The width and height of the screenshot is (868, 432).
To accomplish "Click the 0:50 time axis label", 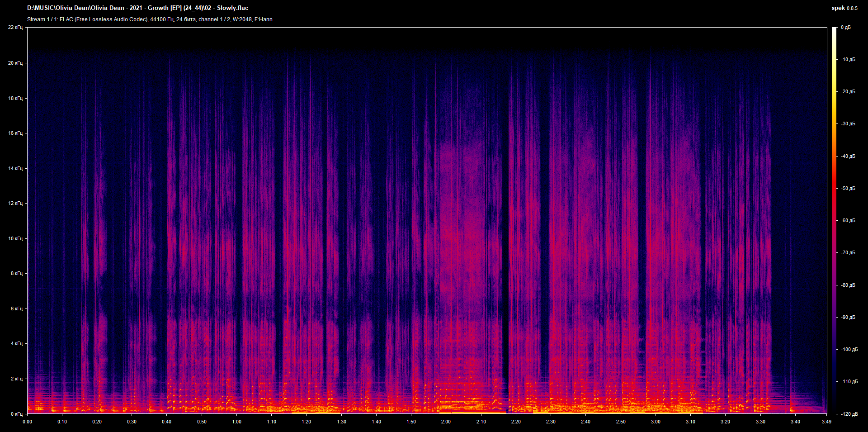I will tap(202, 422).
